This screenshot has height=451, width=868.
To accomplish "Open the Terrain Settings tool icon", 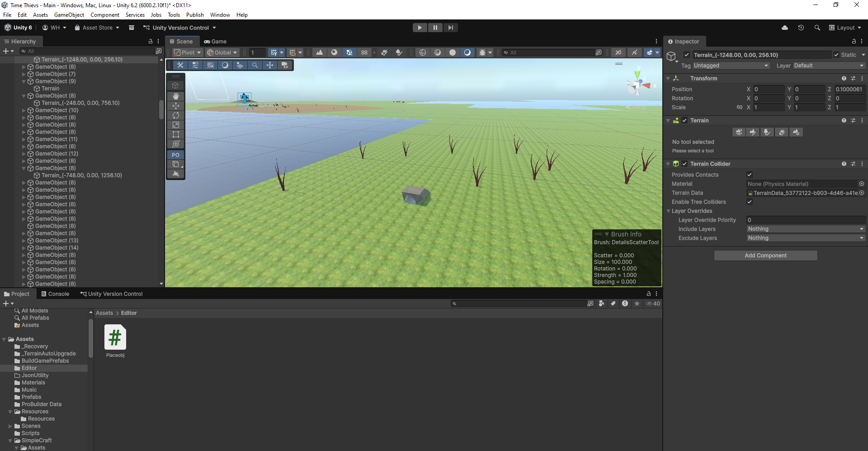I will pyautogui.click(x=796, y=132).
